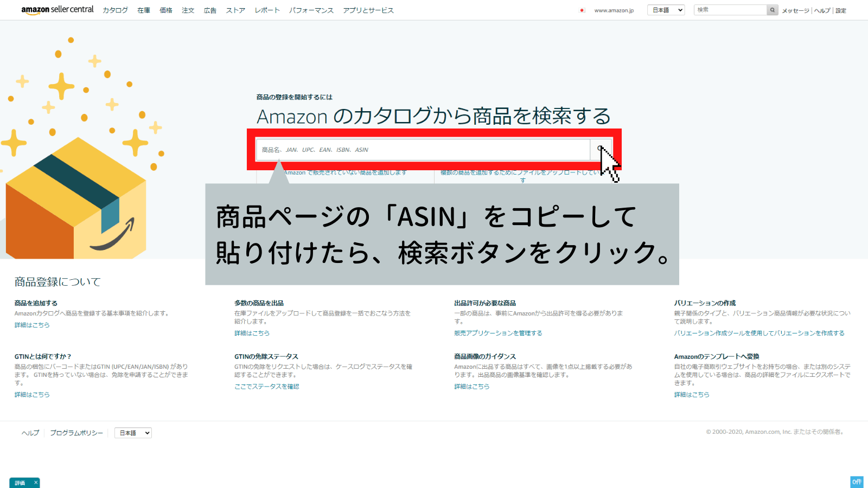Image resolution: width=868 pixels, height=488 pixels.
Task: Click the Japan flag icon
Action: (x=582, y=10)
